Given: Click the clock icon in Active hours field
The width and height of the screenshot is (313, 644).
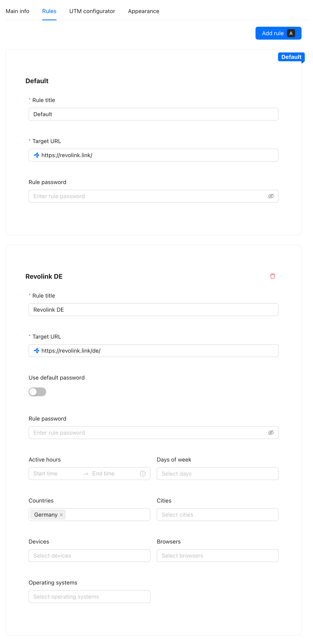Looking at the screenshot, I should click(143, 473).
